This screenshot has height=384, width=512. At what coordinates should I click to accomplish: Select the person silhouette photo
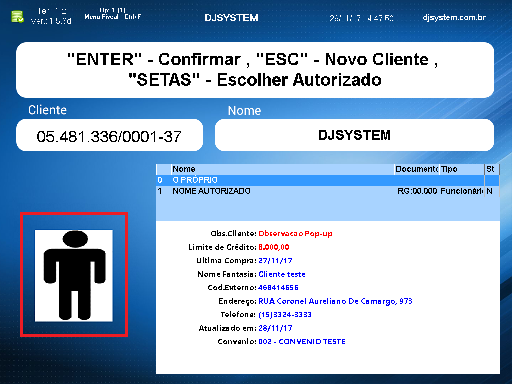pos(74,275)
